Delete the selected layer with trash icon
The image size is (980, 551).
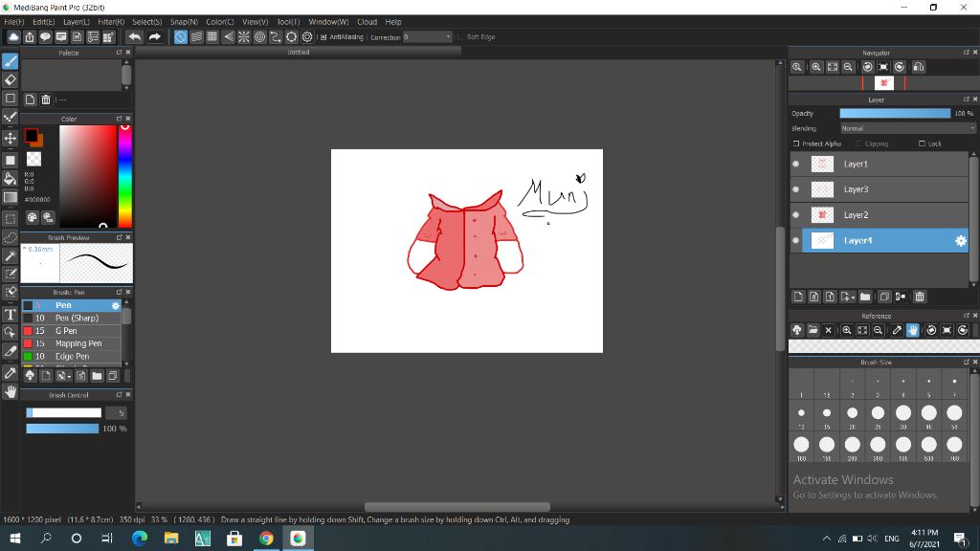(920, 297)
